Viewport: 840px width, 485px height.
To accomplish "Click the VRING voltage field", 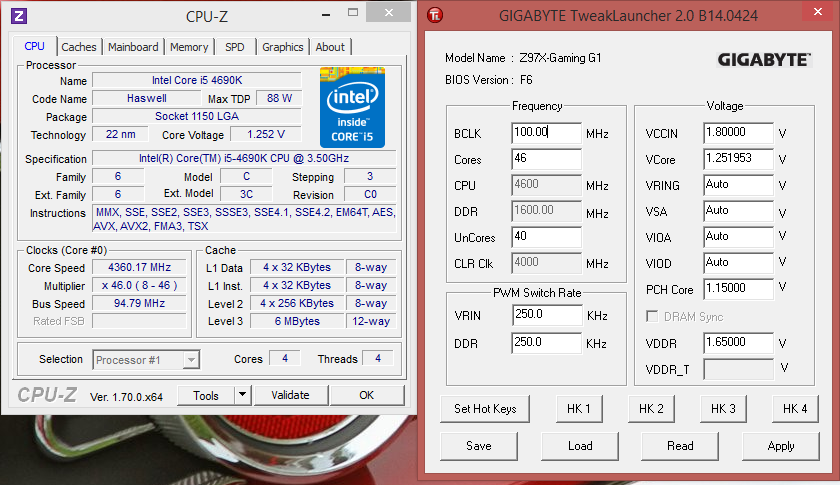I will 738,185.
